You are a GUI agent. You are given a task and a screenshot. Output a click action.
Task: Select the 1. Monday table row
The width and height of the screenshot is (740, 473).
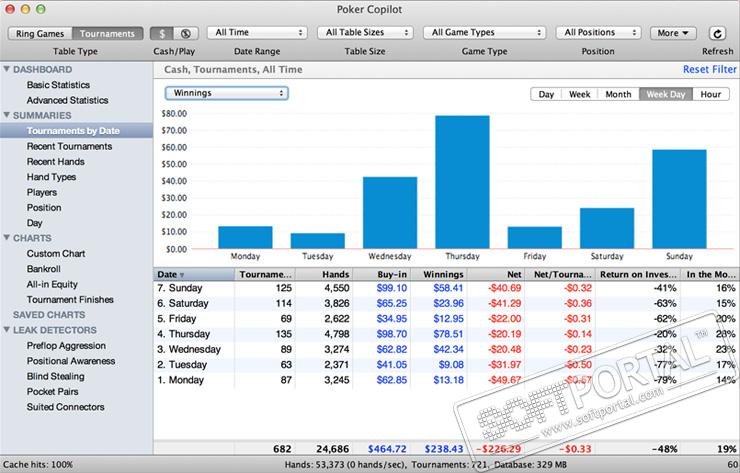[446, 380]
